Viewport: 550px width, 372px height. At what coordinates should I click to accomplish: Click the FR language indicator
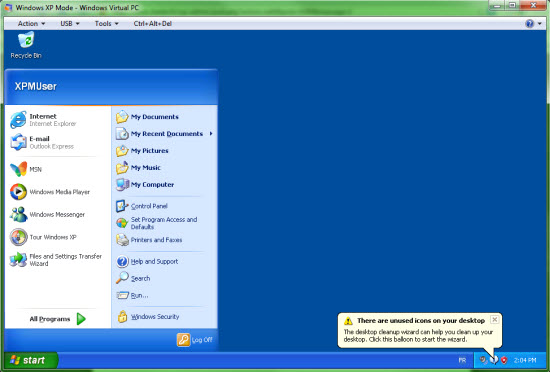tap(462, 360)
